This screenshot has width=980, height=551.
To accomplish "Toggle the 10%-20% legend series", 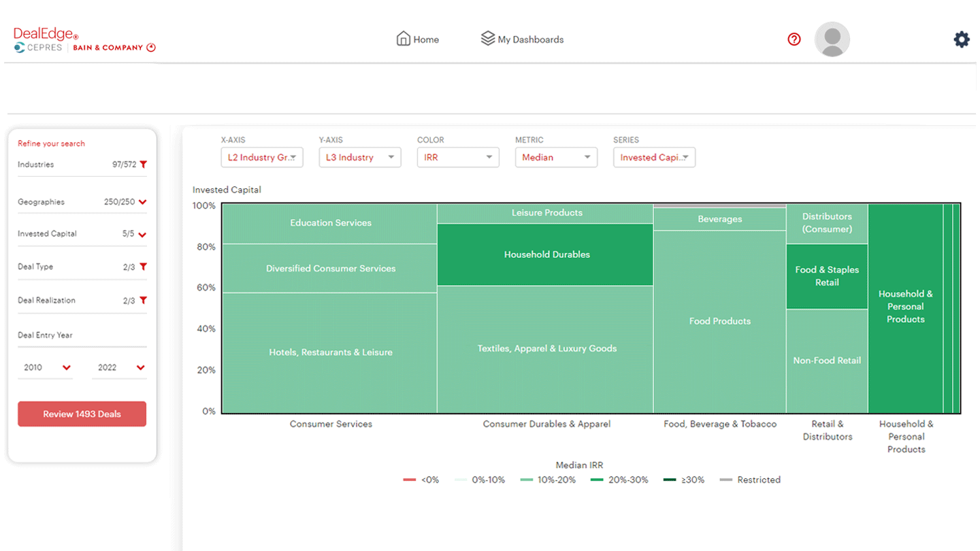I will pyautogui.click(x=548, y=480).
